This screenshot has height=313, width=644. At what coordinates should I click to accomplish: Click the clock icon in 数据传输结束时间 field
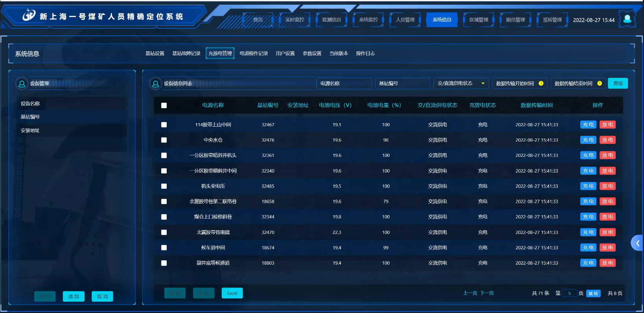[600, 83]
